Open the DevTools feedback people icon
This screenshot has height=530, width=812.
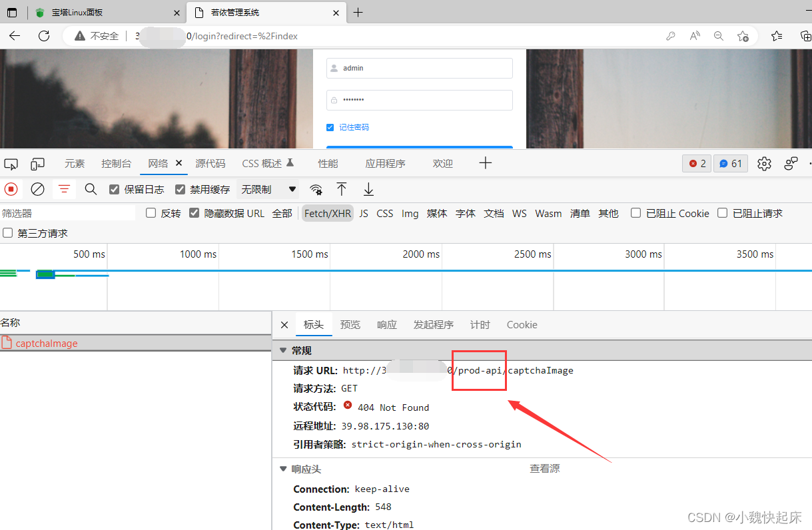[x=791, y=164]
